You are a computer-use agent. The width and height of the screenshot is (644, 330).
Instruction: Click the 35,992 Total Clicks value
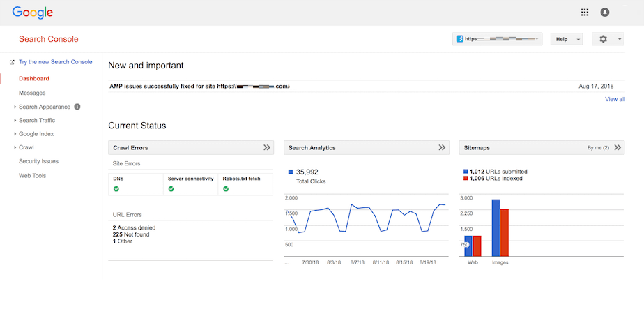[x=307, y=172]
